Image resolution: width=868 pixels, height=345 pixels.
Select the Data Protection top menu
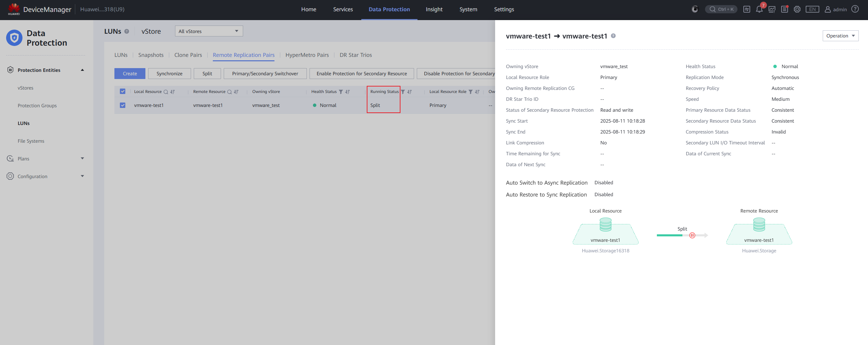(x=389, y=9)
